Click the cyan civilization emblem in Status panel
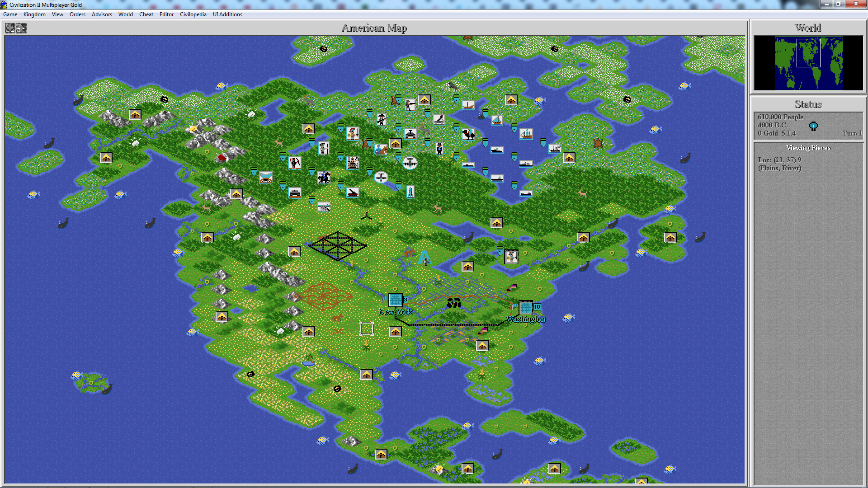868x488 pixels. tap(813, 126)
